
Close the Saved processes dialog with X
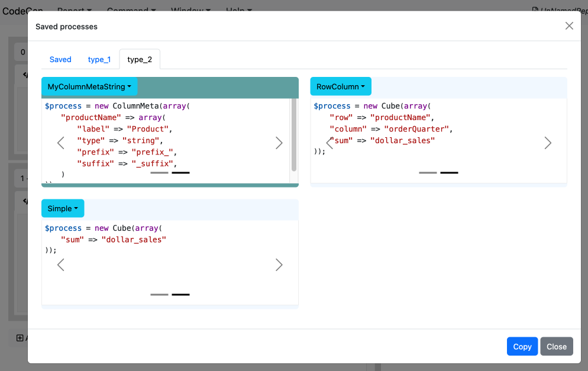click(569, 26)
